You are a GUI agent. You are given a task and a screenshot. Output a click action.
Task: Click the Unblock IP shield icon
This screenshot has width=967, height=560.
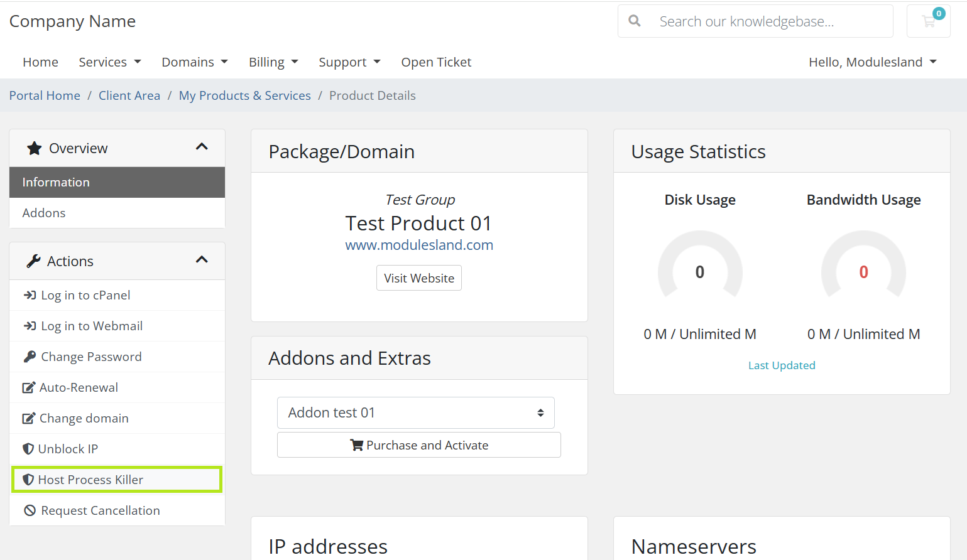click(28, 449)
